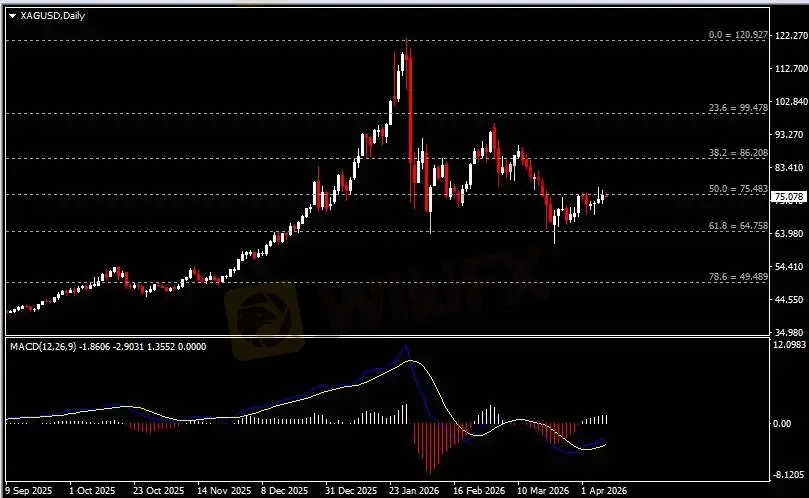
Task: Click the MACD scale value 12.0983
Action: [x=789, y=345]
